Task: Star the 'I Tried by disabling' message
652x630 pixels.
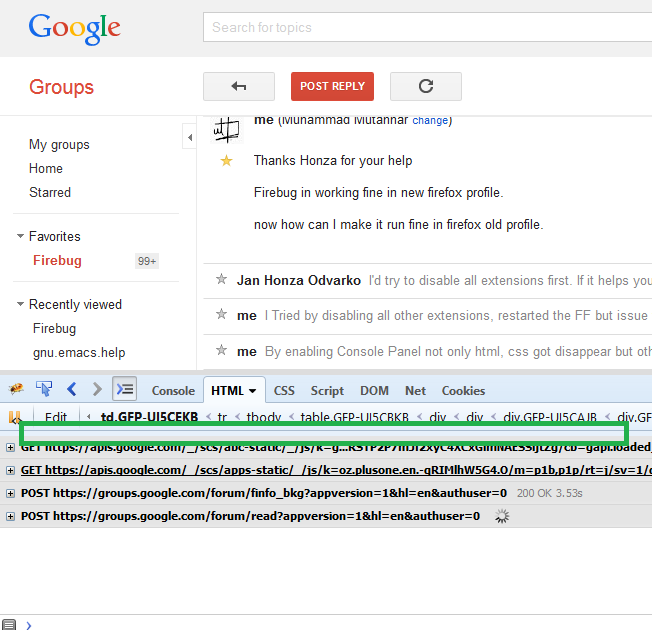Action: (222, 314)
